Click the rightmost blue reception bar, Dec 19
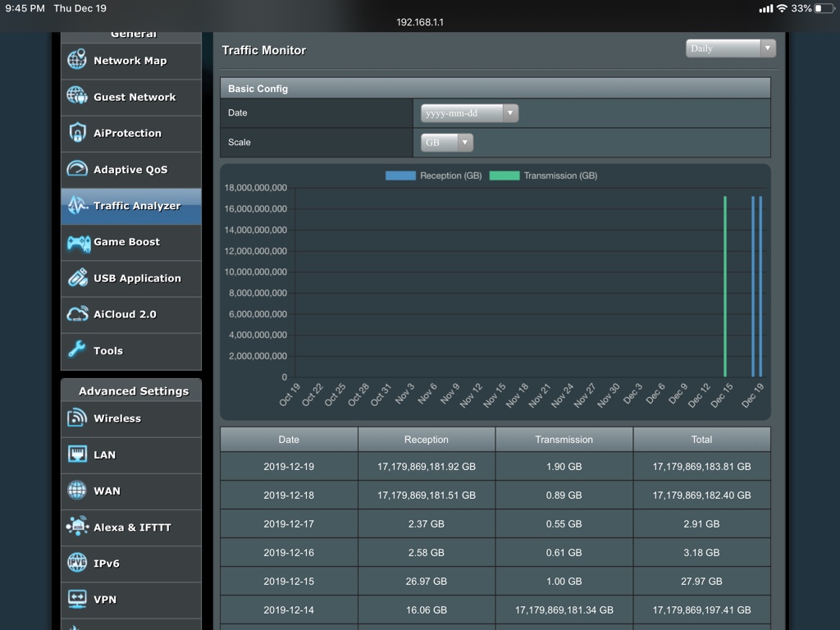840x630 pixels. [x=760, y=286]
